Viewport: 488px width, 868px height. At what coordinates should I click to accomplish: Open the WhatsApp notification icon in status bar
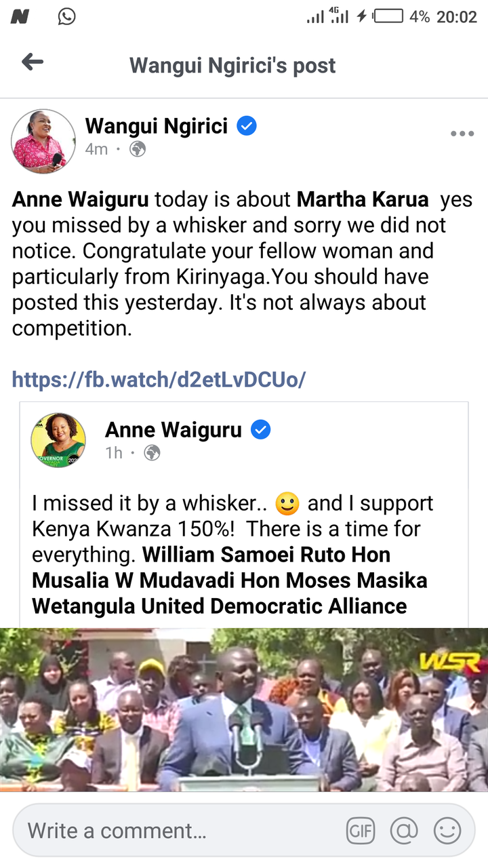(x=66, y=16)
